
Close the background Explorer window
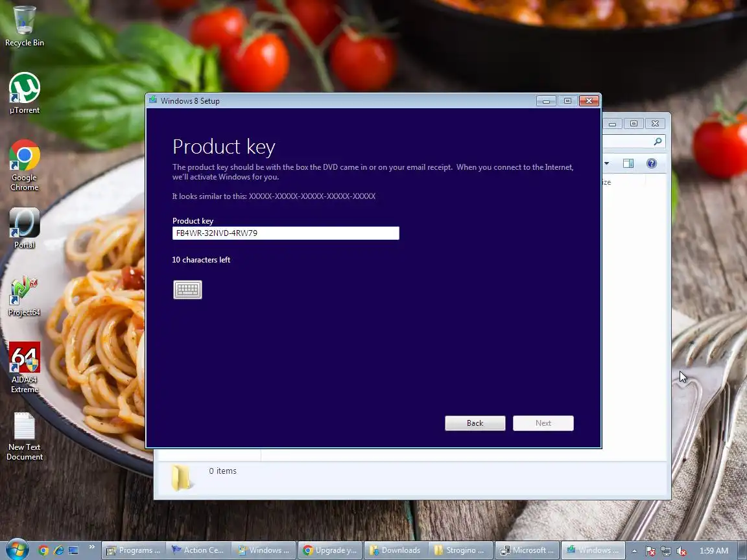click(656, 123)
